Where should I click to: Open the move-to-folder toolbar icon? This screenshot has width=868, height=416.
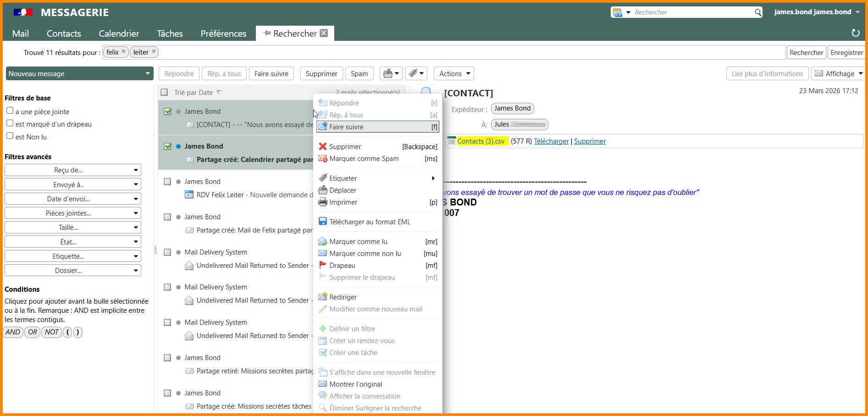pos(391,73)
